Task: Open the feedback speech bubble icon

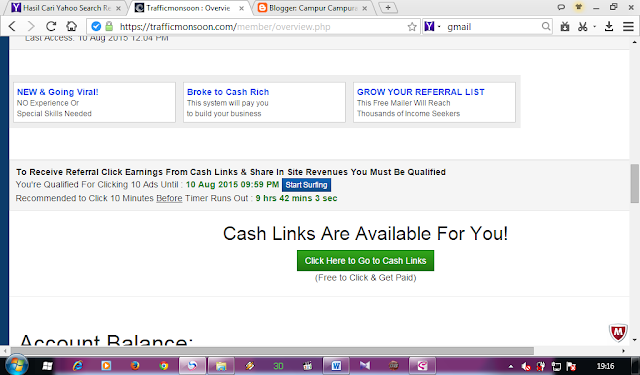Action: (x=561, y=7)
